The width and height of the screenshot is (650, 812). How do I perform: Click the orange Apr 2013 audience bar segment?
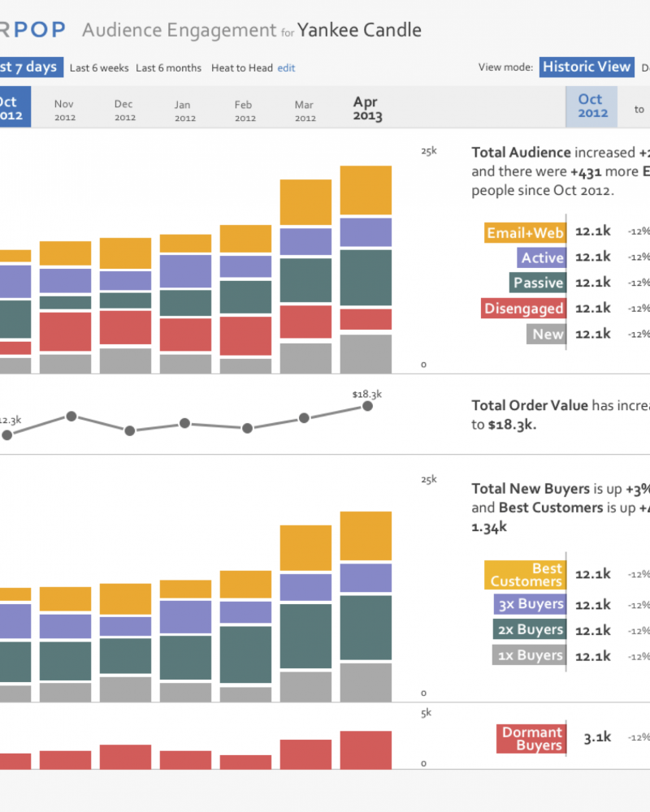pyautogui.click(x=366, y=190)
